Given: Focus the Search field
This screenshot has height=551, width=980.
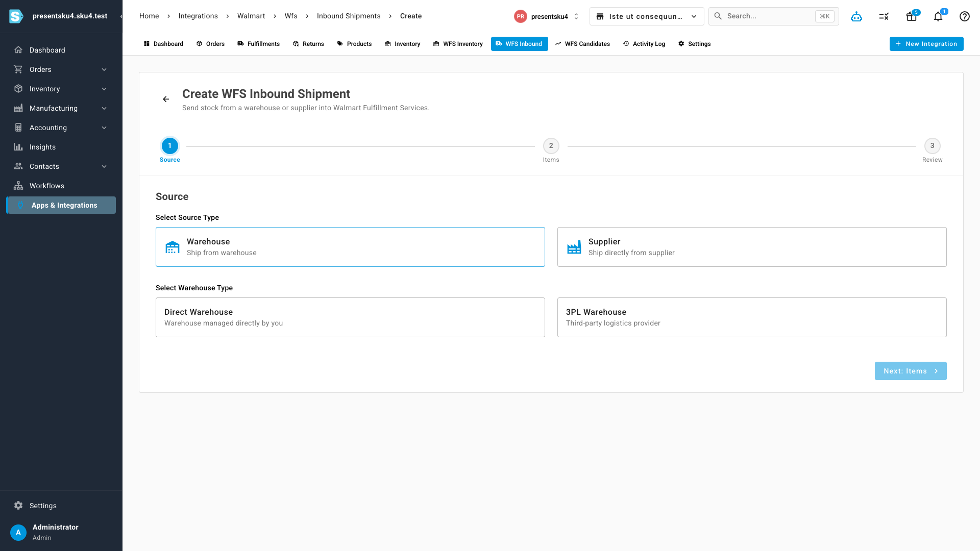Looking at the screenshot, I should [773, 16].
